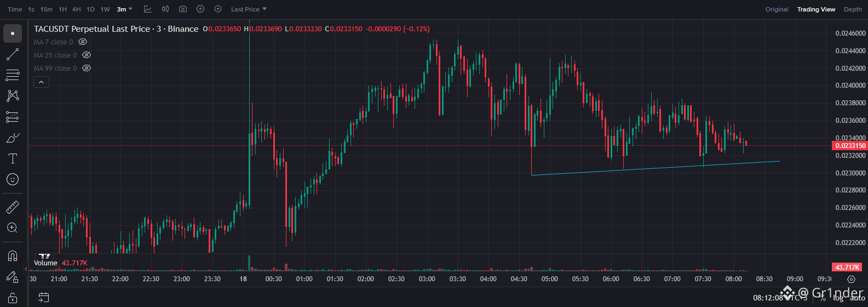
Task: Select the brush drawing tool
Action: coord(13,138)
